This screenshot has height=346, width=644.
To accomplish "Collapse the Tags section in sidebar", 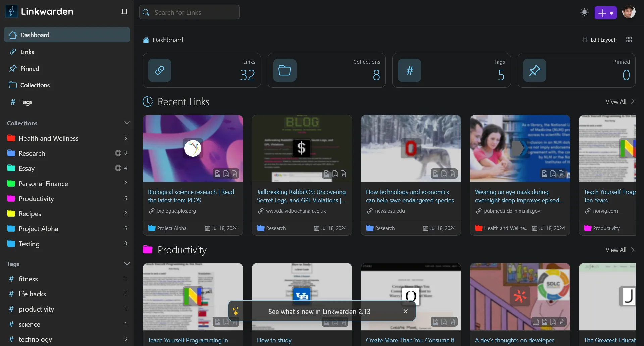I will point(127,264).
